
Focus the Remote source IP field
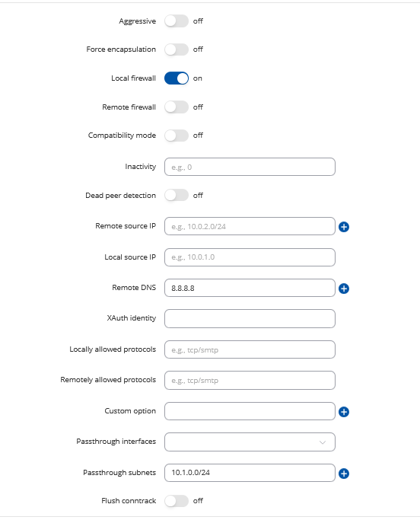click(x=250, y=226)
